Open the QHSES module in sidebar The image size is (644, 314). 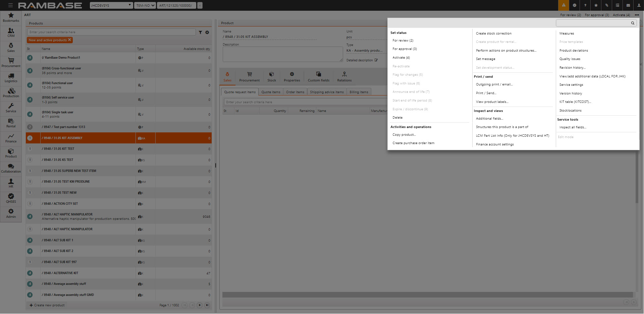[11, 198]
